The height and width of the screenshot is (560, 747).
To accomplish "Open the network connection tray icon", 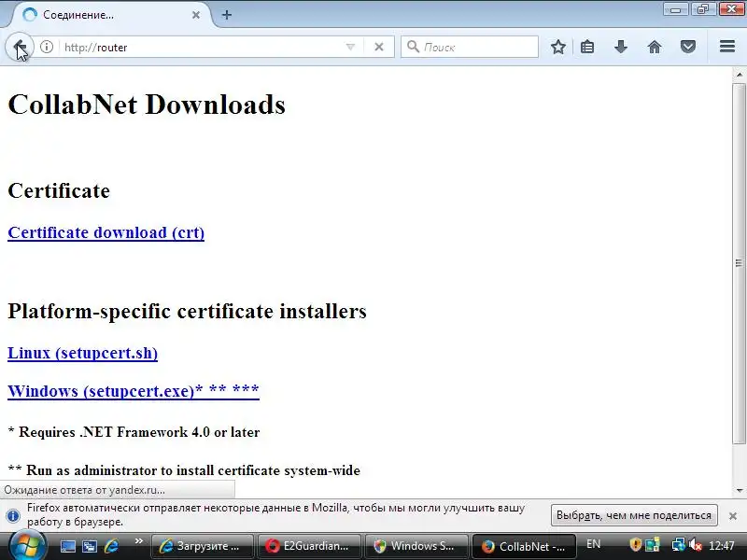I will click(x=679, y=545).
